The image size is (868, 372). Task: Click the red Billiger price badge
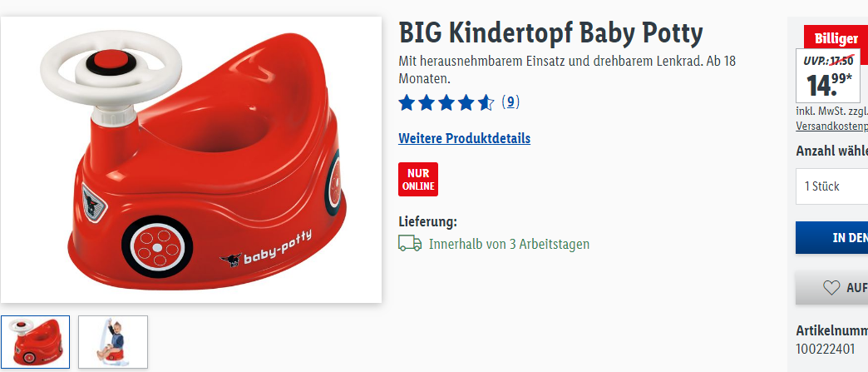(x=836, y=39)
